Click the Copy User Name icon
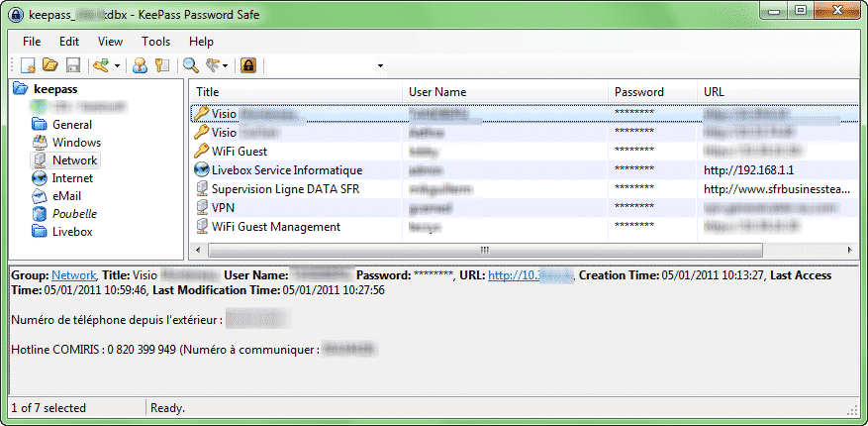 (141, 66)
